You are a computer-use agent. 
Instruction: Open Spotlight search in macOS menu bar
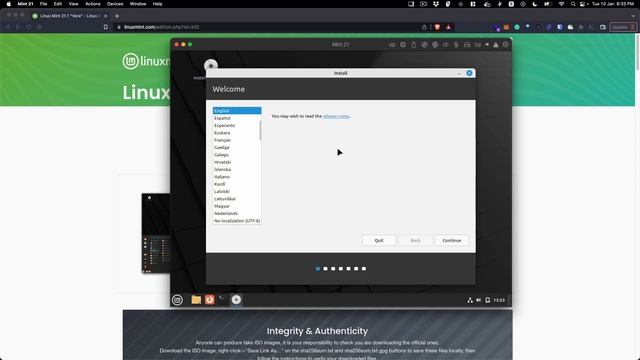pyautogui.click(x=573, y=4)
